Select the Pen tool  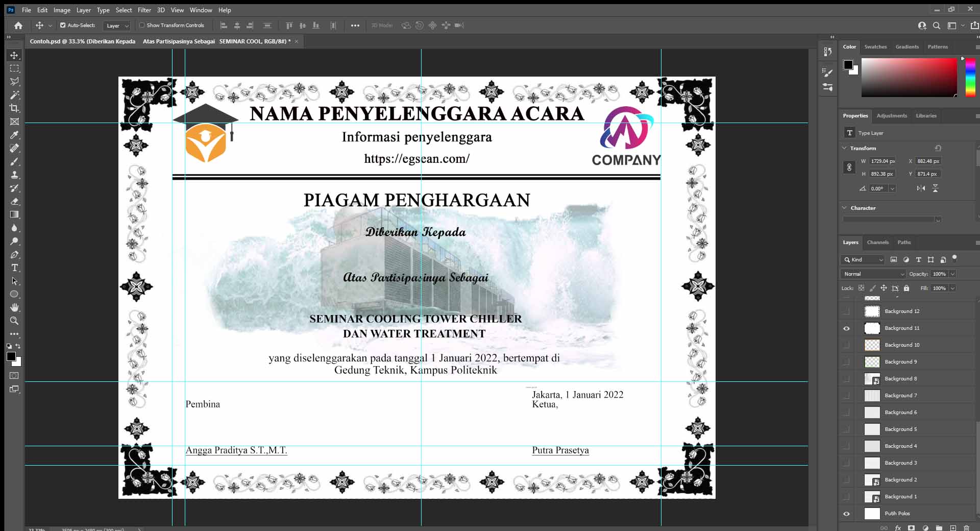tap(14, 254)
